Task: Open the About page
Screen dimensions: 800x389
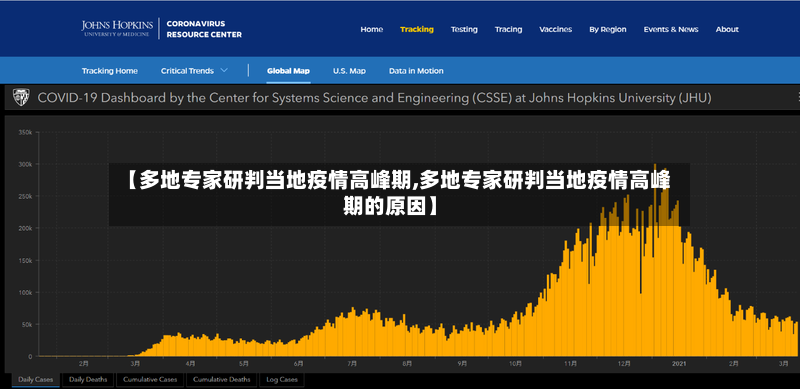Action: pos(727,29)
